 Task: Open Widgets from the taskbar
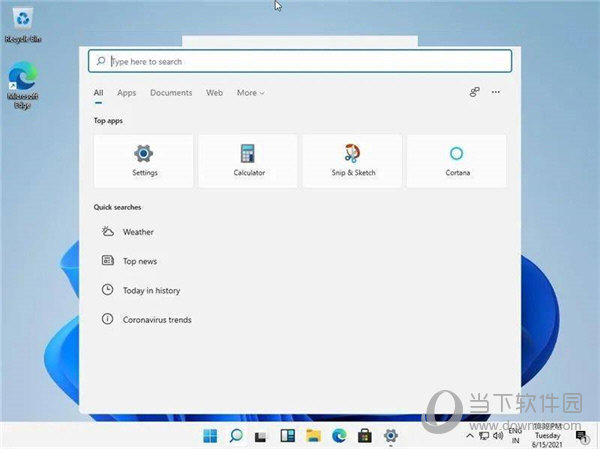point(287,436)
